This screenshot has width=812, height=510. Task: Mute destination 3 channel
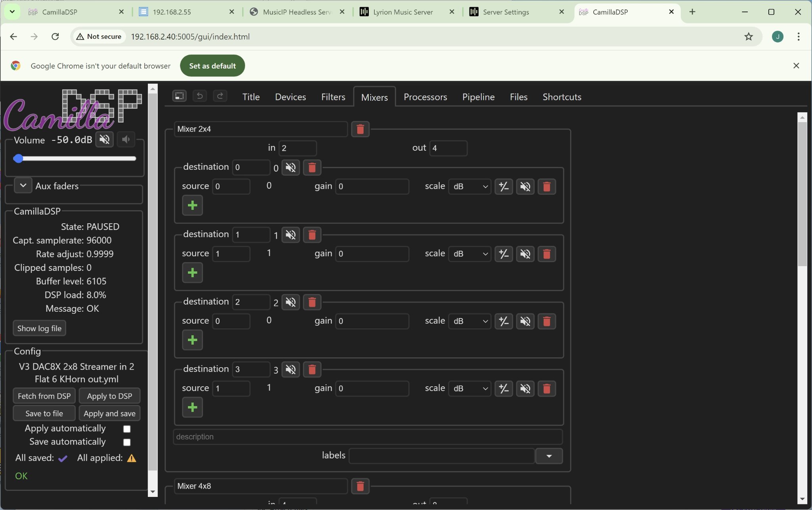(291, 370)
